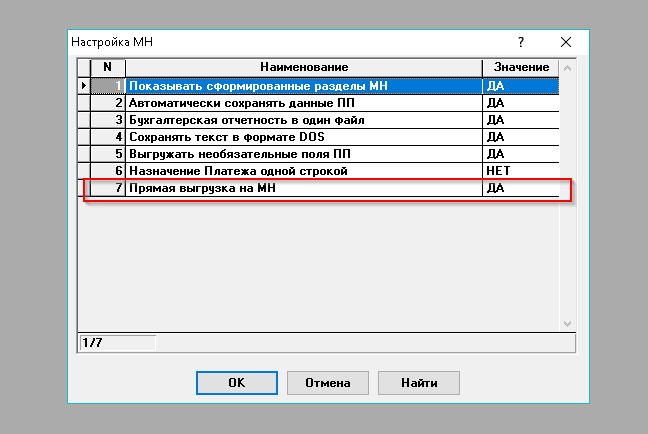Click the Найти button
This screenshot has height=434, width=648.
click(x=419, y=383)
